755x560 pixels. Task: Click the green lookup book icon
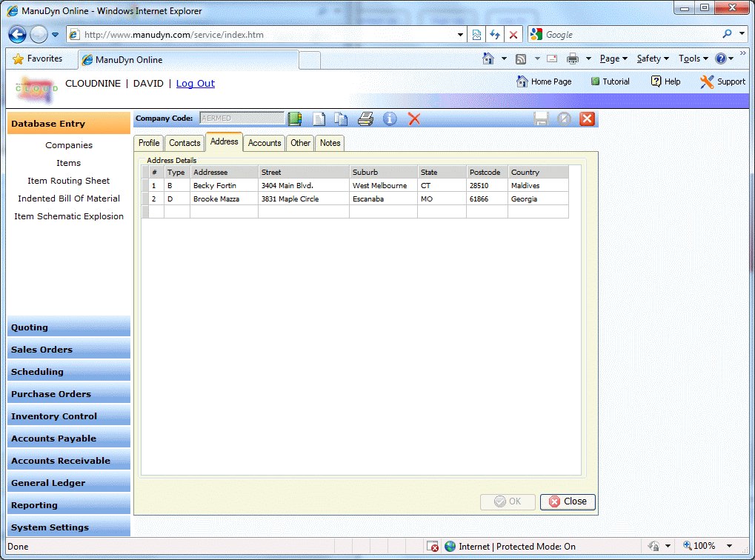point(295,119)
